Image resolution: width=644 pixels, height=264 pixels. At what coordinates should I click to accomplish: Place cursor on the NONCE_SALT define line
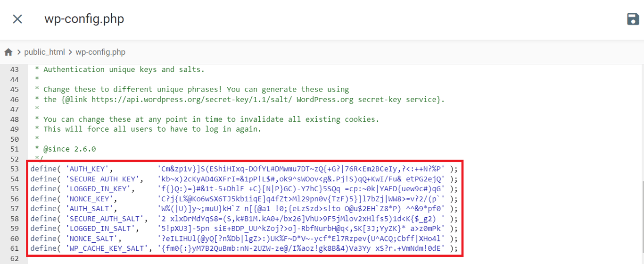pyautogui.click(x=244, y=238)
